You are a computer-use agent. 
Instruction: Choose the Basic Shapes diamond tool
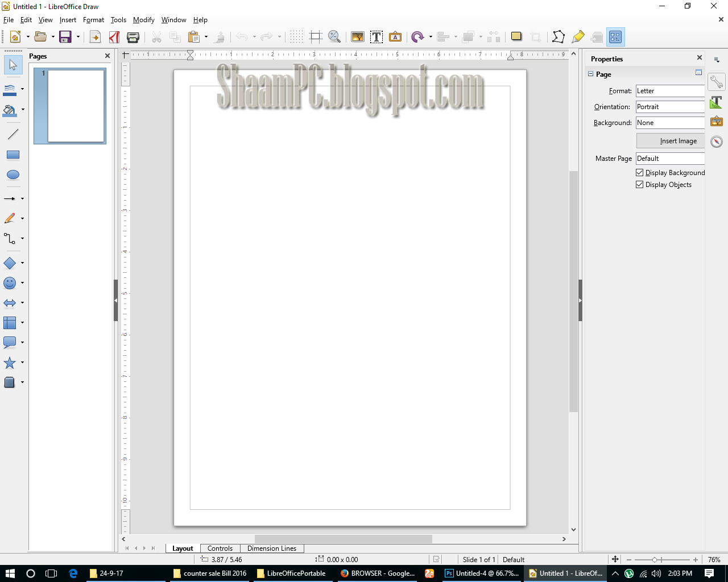pos(10,263)
